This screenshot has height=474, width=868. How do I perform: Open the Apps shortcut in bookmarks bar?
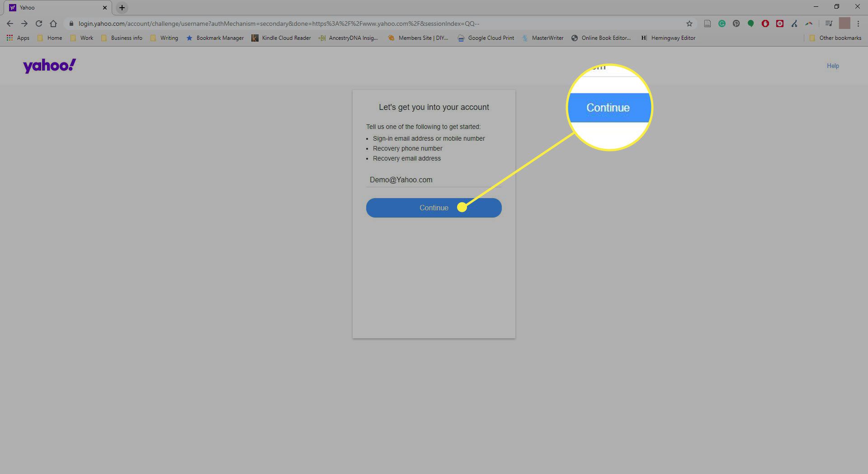click(x=18, y=38)
